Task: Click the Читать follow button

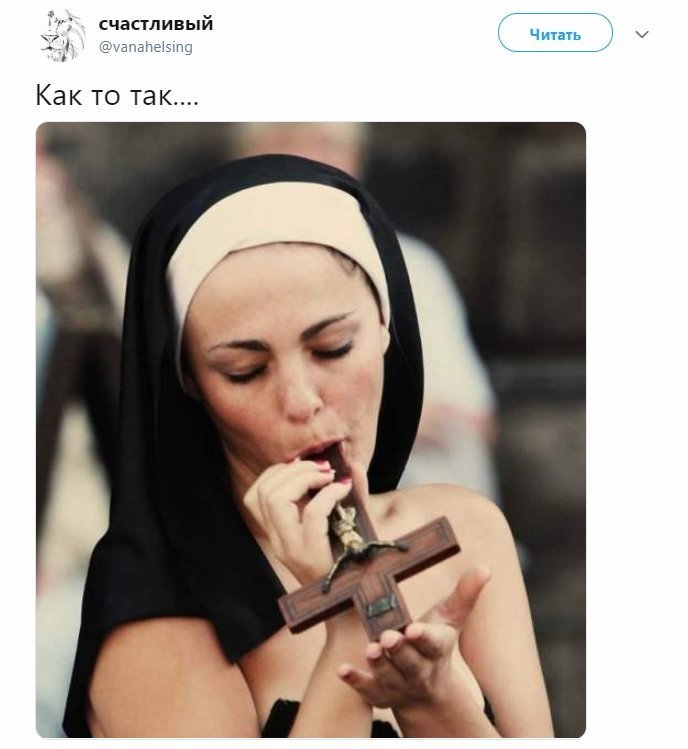Action: tap(555, 33)
